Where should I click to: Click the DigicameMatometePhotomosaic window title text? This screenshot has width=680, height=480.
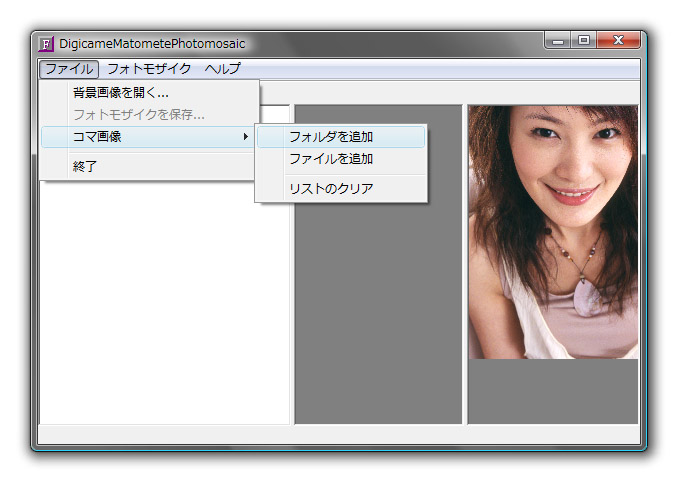[x=152, y=44]
